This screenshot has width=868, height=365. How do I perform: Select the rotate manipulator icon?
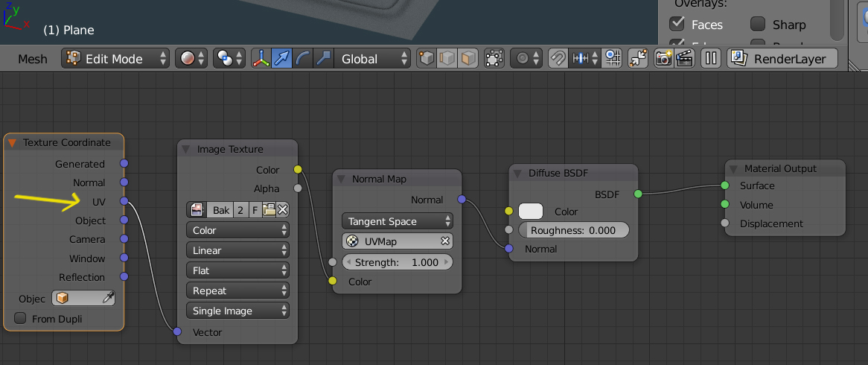(303, 59)
